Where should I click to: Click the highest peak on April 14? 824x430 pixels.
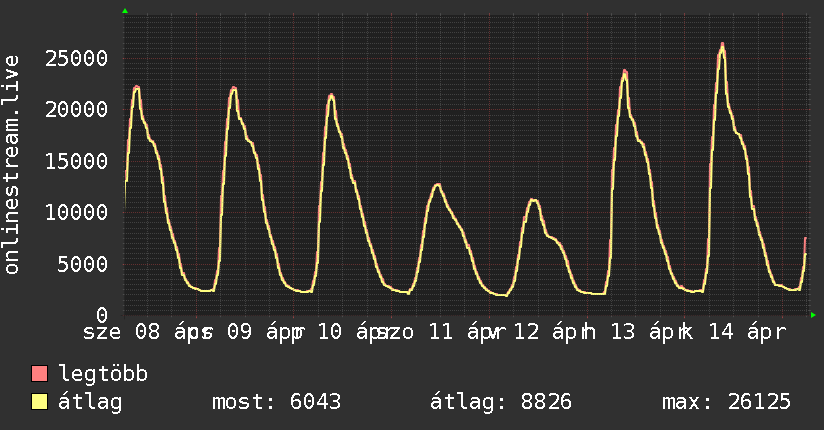point(723,45)
